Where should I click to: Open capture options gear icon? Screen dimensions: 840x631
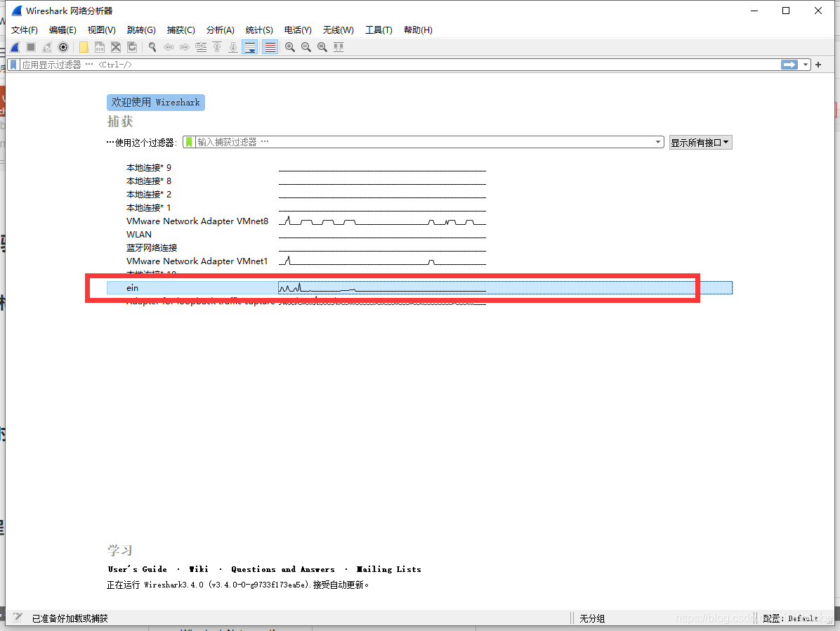click(x=63, y=47)
